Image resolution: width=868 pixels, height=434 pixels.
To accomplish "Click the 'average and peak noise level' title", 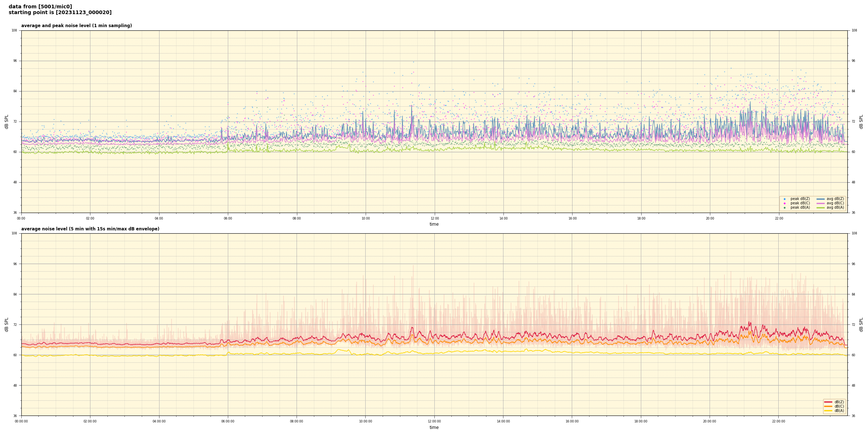I will [x=76, y=26].
